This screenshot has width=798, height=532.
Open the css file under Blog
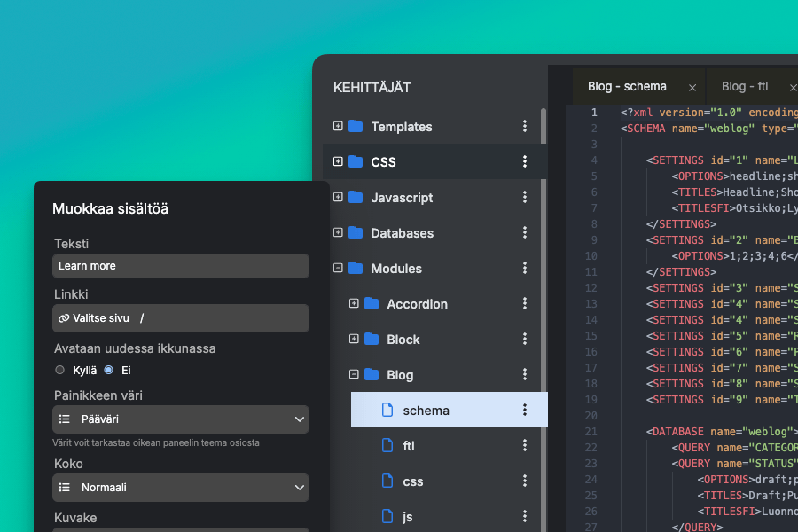(412, 481)
